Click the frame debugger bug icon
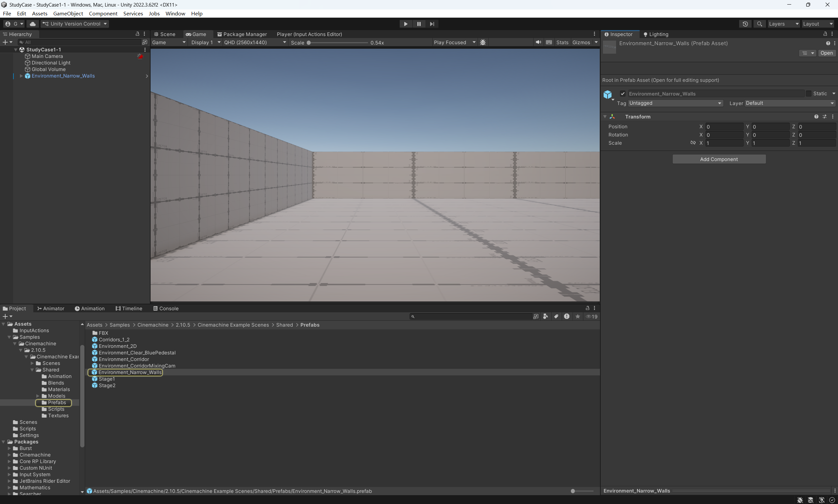The width and height of the screenshot is (838, 504). coord(483,43)
